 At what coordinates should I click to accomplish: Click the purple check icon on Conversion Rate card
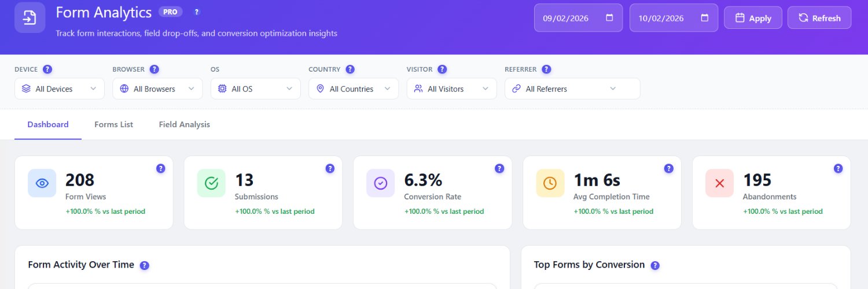click(381, 183)
